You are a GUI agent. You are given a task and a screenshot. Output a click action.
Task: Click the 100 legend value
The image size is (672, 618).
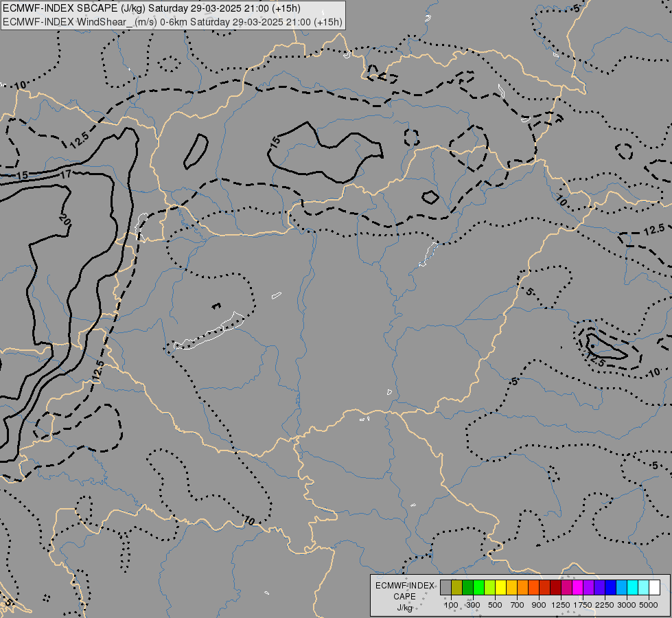[451, 605]
